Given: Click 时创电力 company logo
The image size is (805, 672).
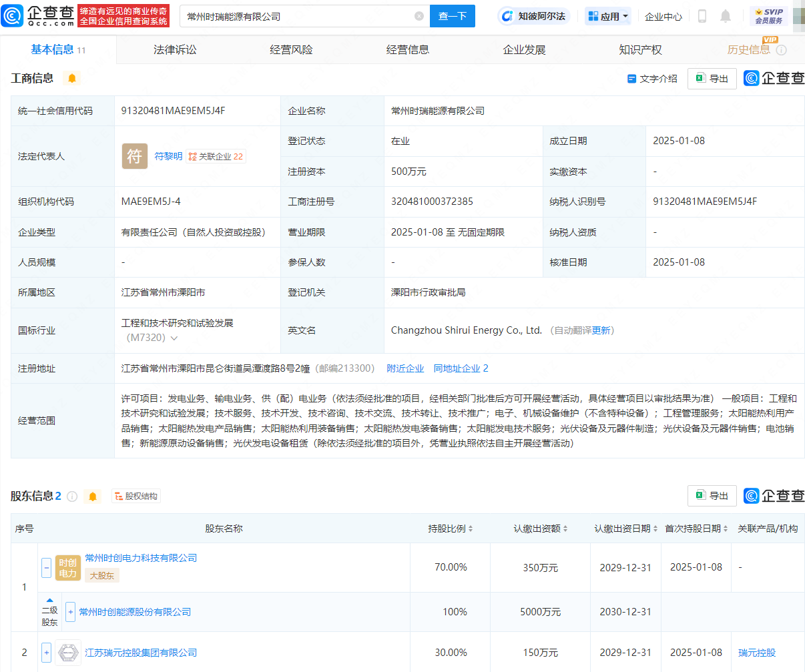Looking at the screenshot, I should [x=68, y=568].
